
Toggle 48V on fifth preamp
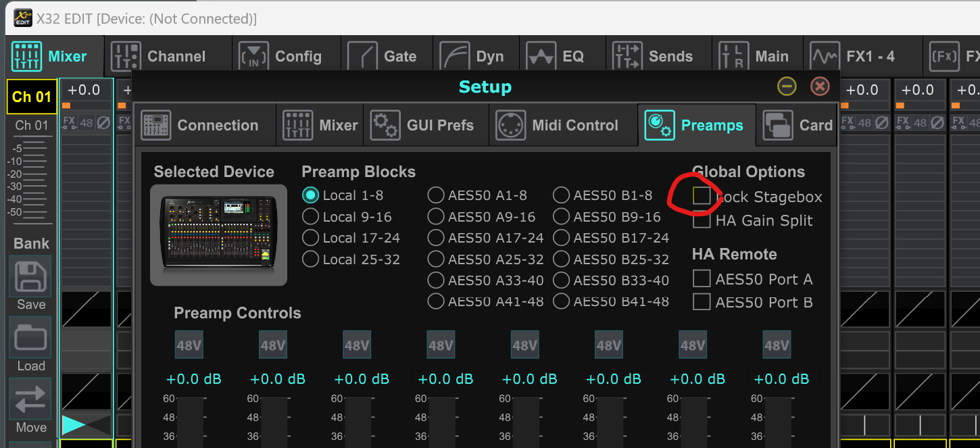coord(524,345)
